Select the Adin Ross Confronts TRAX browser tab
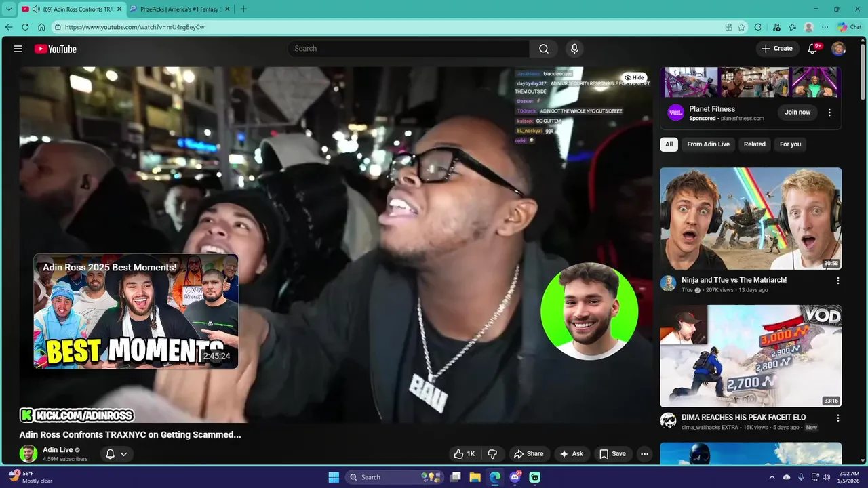The image size is (868, 488). coord(71,9)
